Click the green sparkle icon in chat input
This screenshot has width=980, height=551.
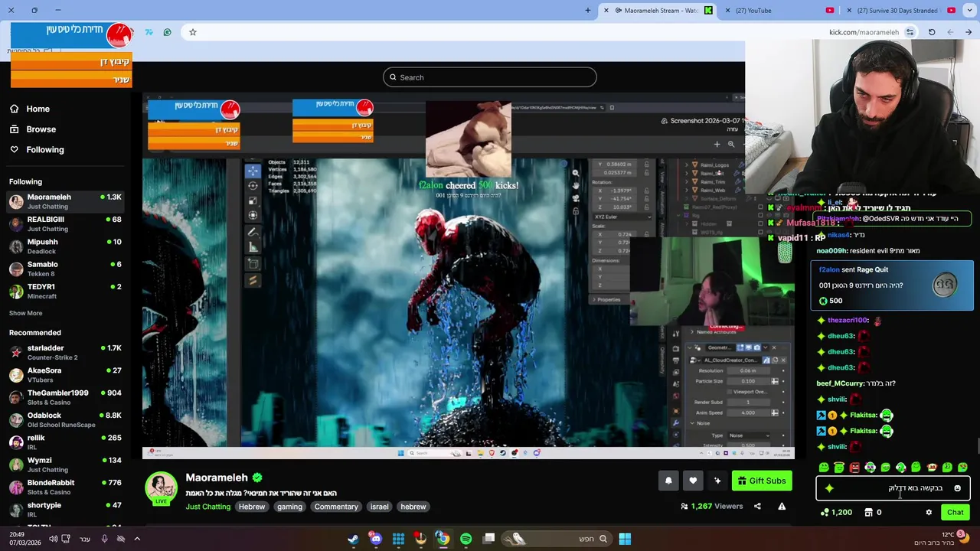click(829, 488)
